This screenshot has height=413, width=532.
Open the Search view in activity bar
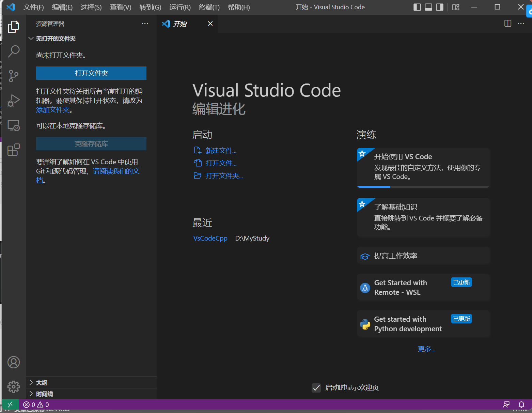[x=14, y=51]
